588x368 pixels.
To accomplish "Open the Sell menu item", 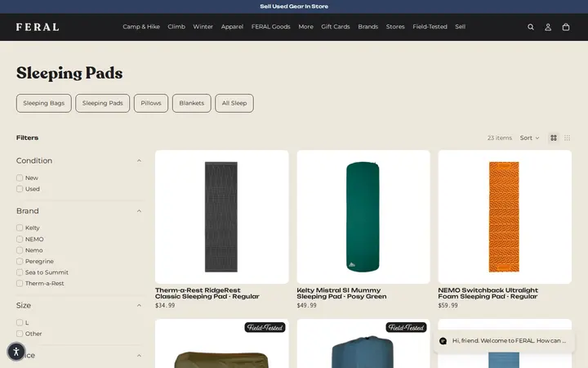I will tap(460, 27).
